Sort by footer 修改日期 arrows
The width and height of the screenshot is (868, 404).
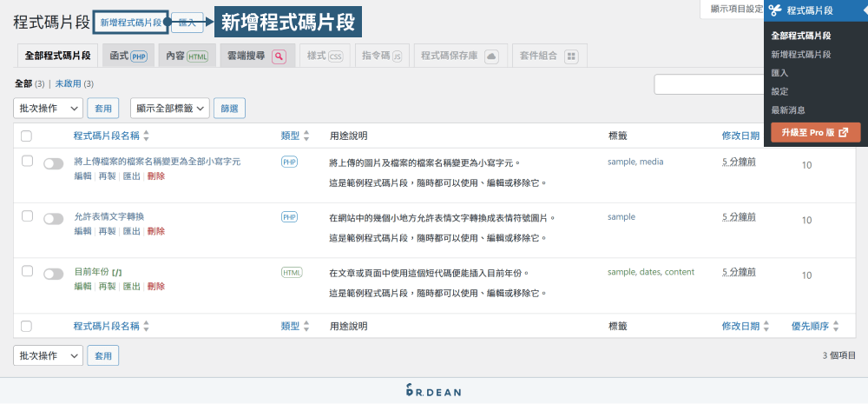(766, 327)
